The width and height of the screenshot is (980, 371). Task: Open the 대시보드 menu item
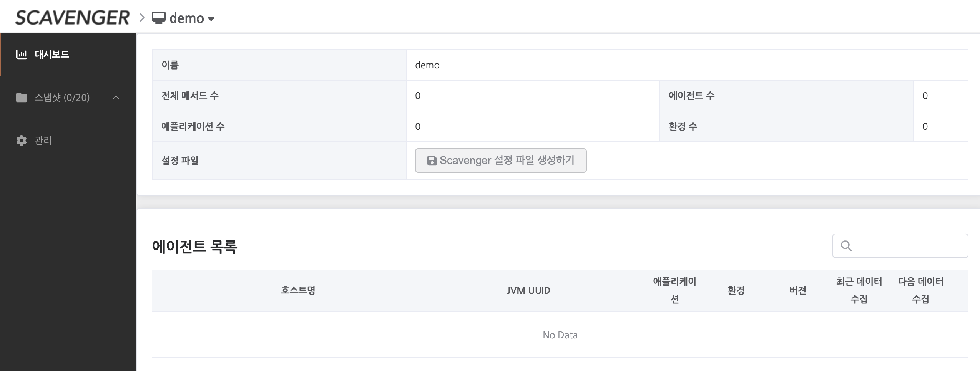(51, 55)
